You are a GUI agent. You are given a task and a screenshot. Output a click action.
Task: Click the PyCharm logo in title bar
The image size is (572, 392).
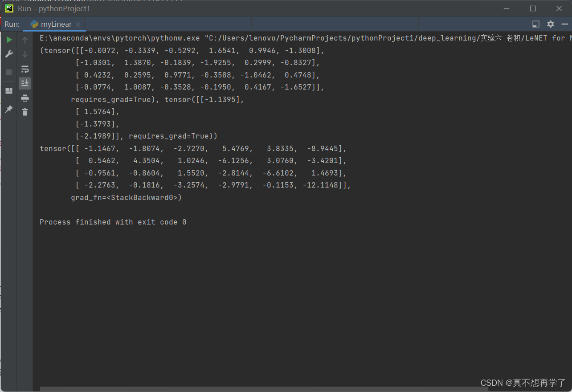[x=9, y=8]
